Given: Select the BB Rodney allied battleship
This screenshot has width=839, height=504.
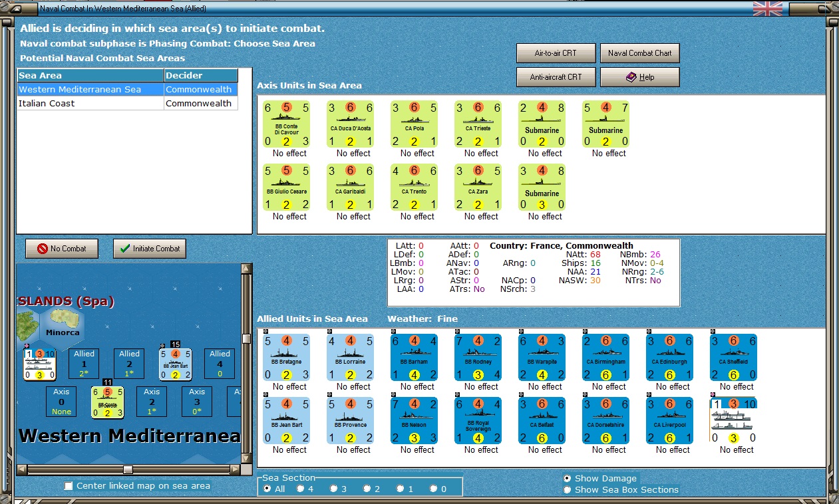Looking at the screenshot, I should point(478,357).
